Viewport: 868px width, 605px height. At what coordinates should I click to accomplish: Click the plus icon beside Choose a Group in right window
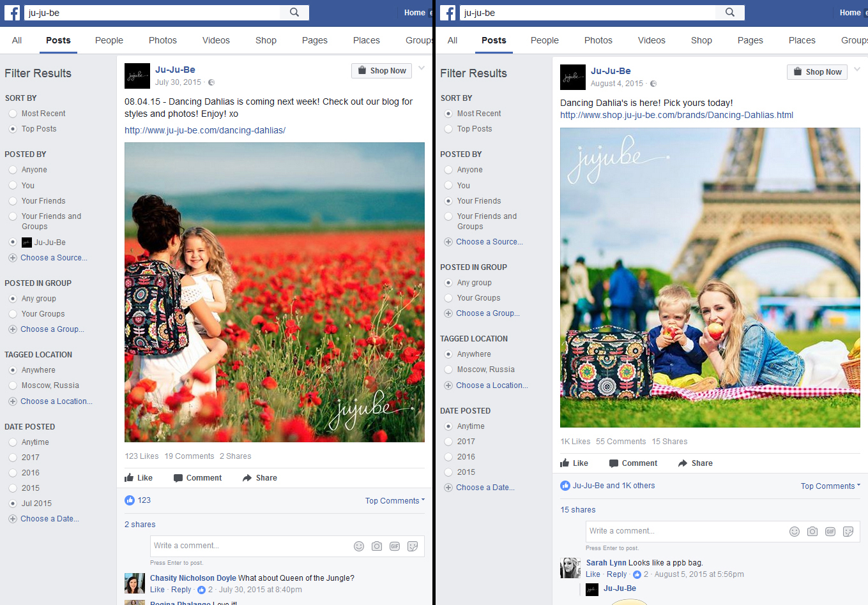(x=448, y=313)
